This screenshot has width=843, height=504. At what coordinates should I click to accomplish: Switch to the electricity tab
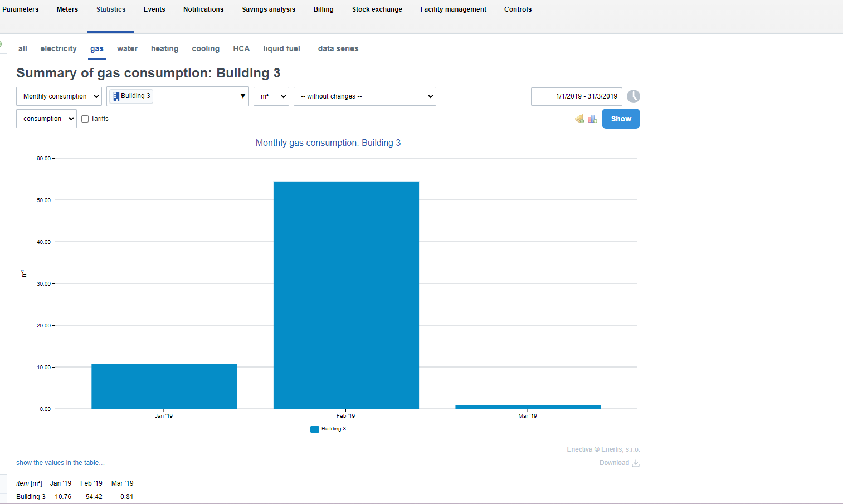click(x=59, y=48)
